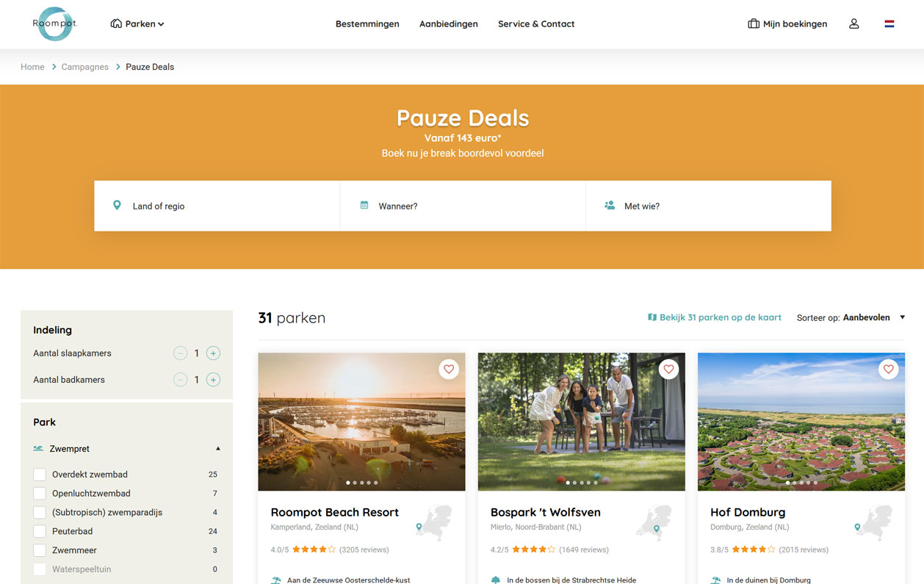Image resolution: width=924 pixels, height=584 pixels.
Task: Collapse the Zwempret filter section
Action: coord(217,448)
